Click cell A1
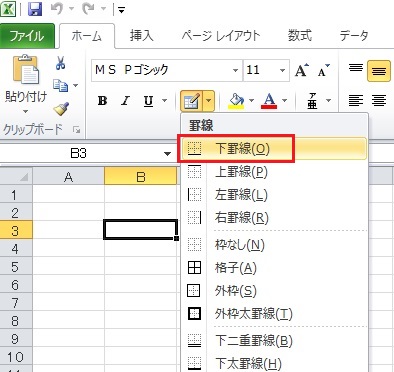 click(x=68, y=194)
